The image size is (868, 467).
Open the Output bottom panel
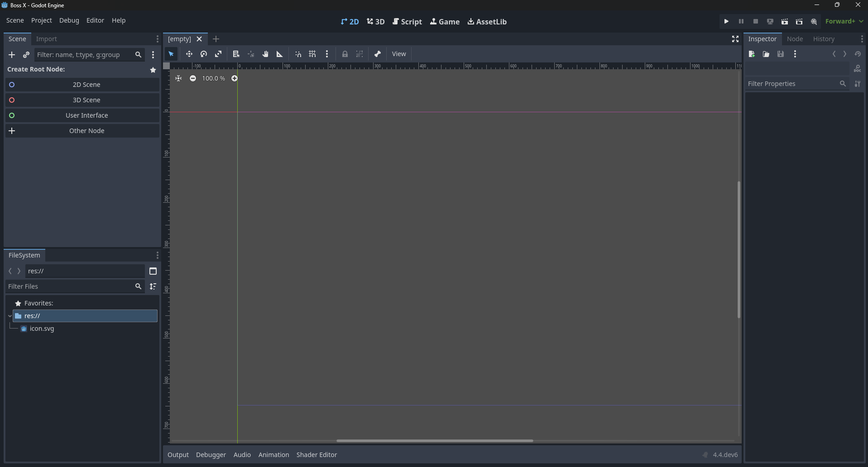(x=178, y=455)
